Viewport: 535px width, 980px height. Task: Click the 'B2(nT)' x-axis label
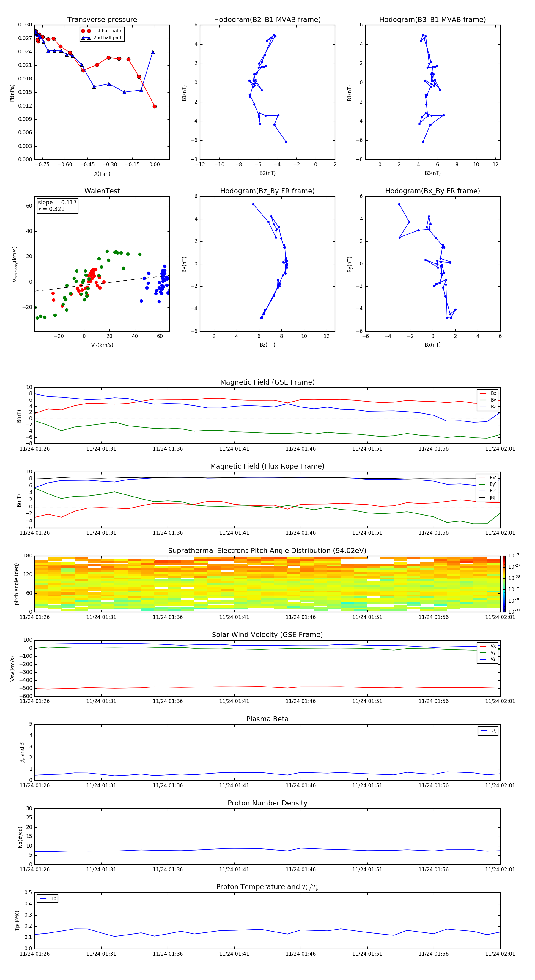tap(267, 173)
